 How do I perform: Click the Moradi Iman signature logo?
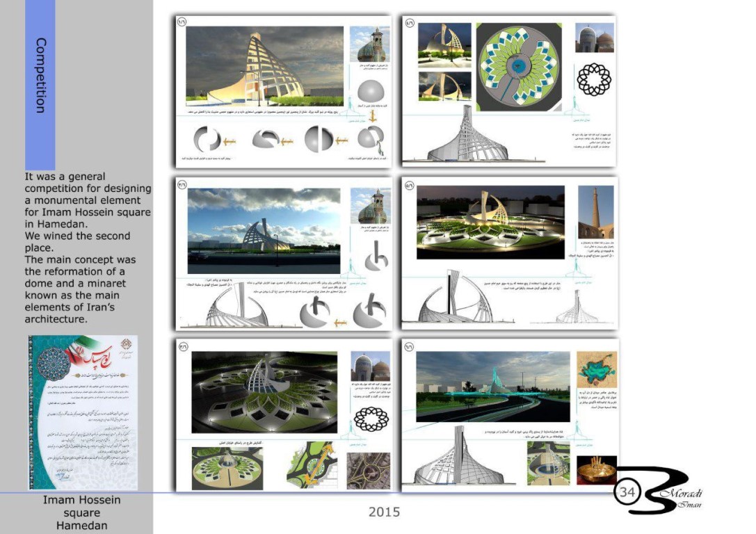[x=661, y=491]
